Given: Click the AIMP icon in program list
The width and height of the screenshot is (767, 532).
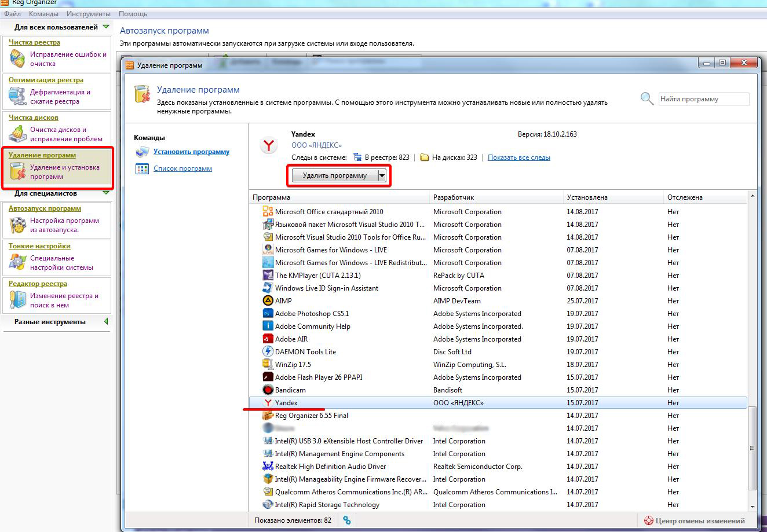Looking at the screenshot, I should (268, 300).
